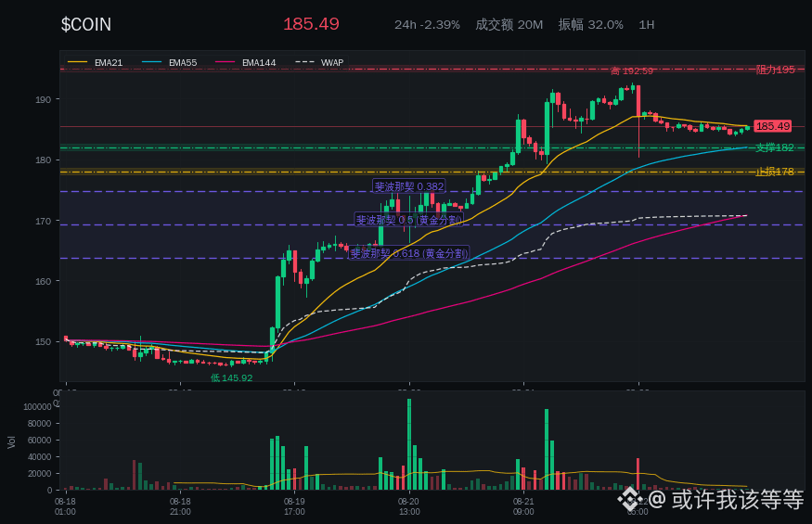The image size is (812, 524).
Task: Click the red 185.49 price tag on axis
Action: pos(773,126)
